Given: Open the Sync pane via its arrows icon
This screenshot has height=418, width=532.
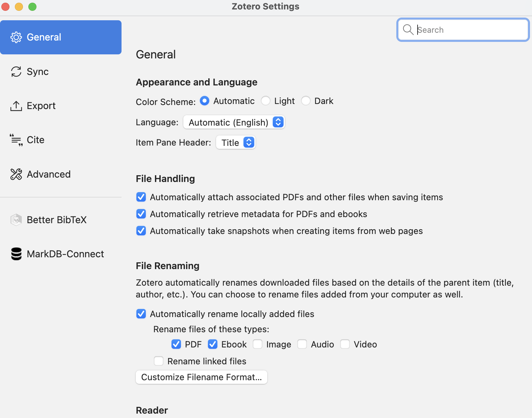Looking at the screenshot, I should (16, 72).
